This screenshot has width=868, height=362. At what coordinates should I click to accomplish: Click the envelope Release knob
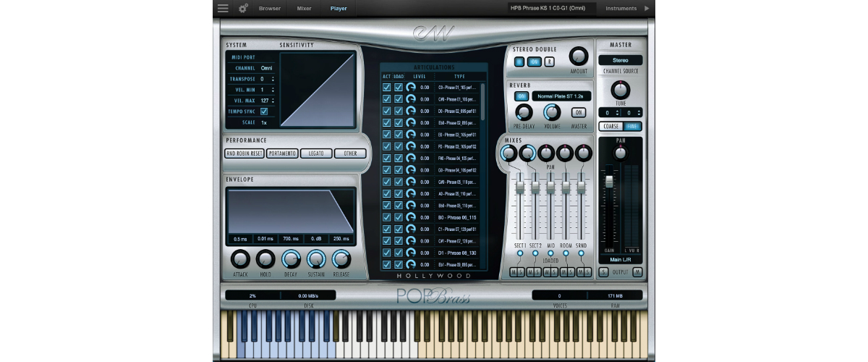(x=341, y=259)
